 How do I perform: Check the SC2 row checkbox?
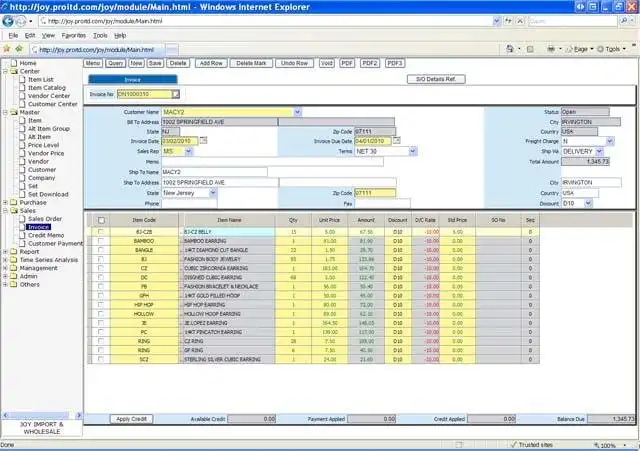100,359
